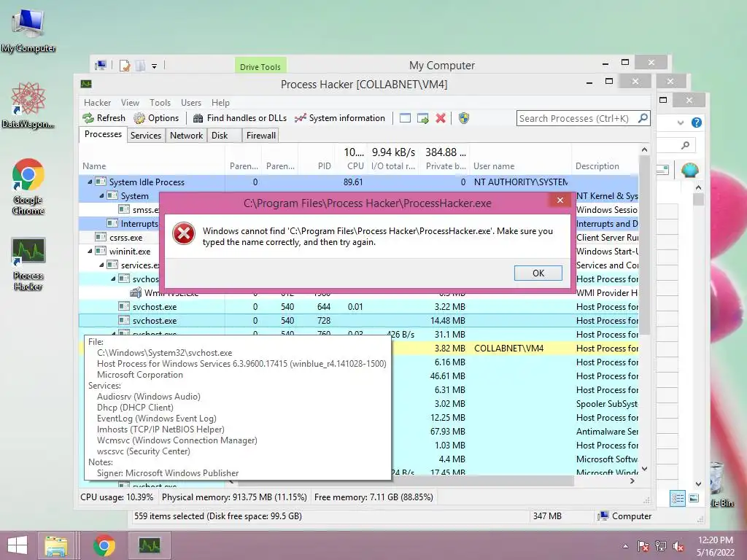747x560 pixels.
Task: Open the My Computer desktop icon
Action: [28, 31]
